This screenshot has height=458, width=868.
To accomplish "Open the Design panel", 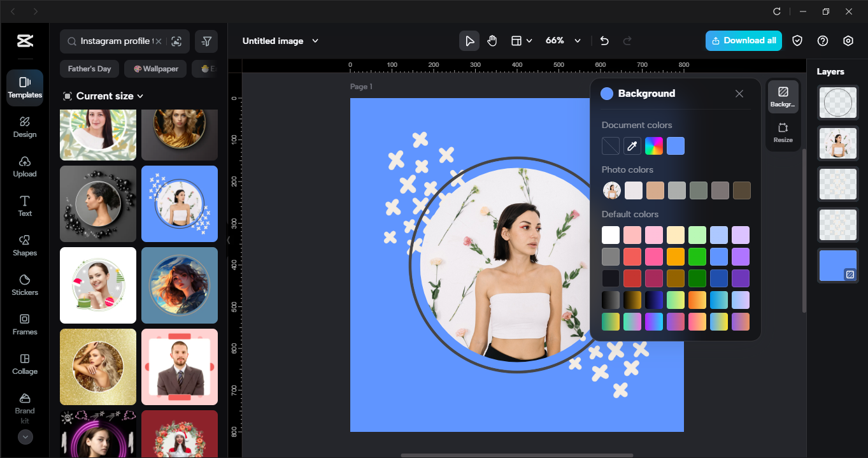I will 24,127.
